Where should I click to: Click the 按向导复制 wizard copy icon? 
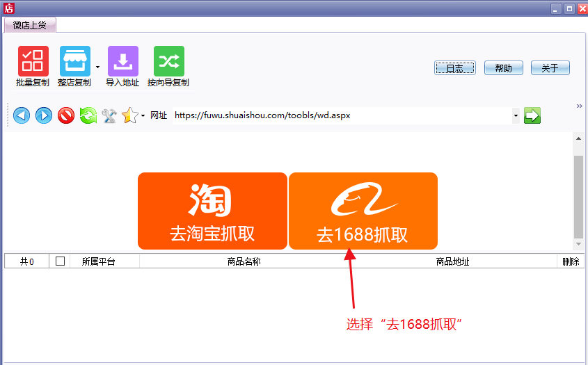(x=169, y=61)
